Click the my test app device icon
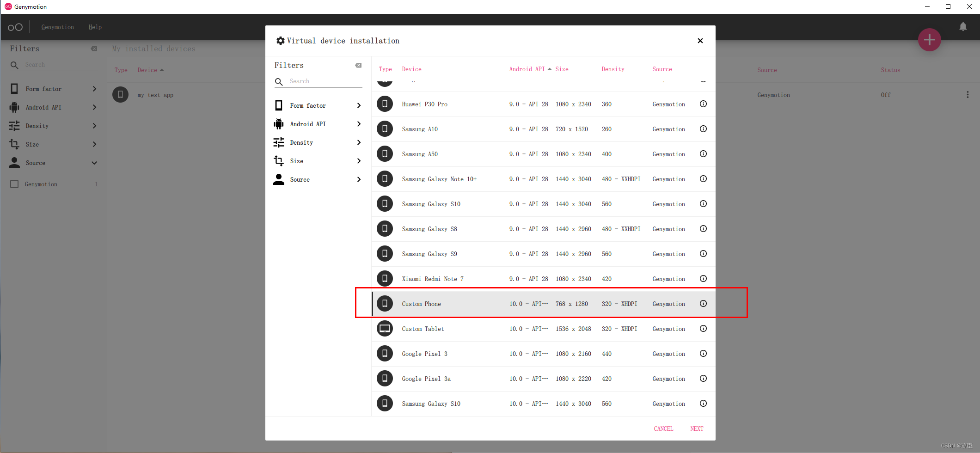 click(x=120, y=95)
